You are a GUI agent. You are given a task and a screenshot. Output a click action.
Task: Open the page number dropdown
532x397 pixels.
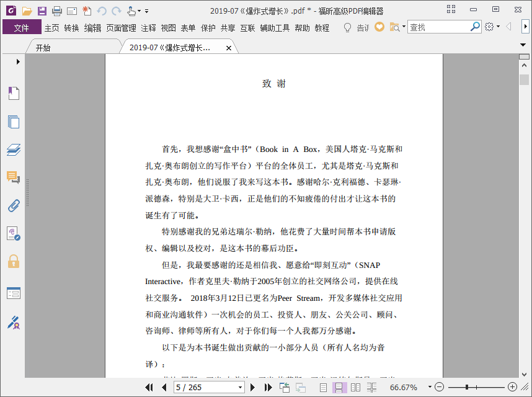click(x=240, y=387)
